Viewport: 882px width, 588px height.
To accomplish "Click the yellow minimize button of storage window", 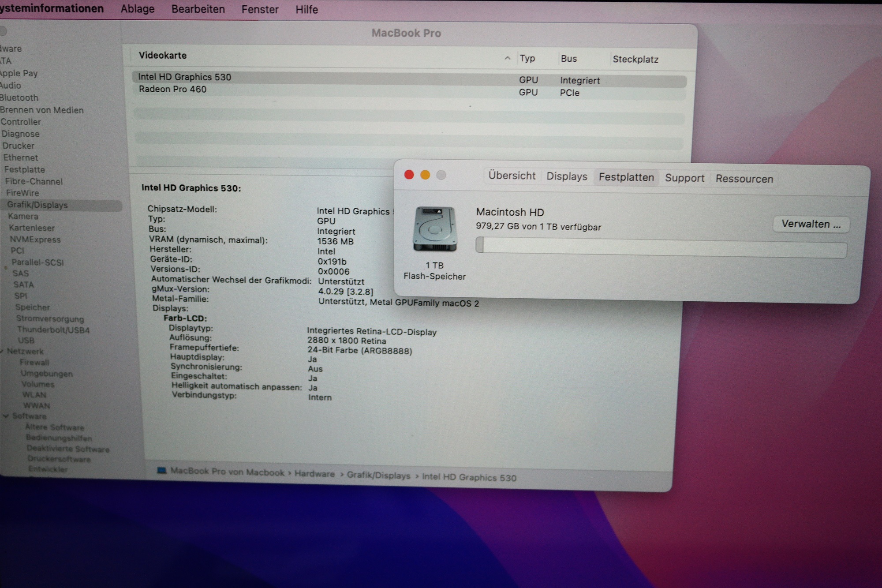I will pyautogui.click(x=425, y=175).
